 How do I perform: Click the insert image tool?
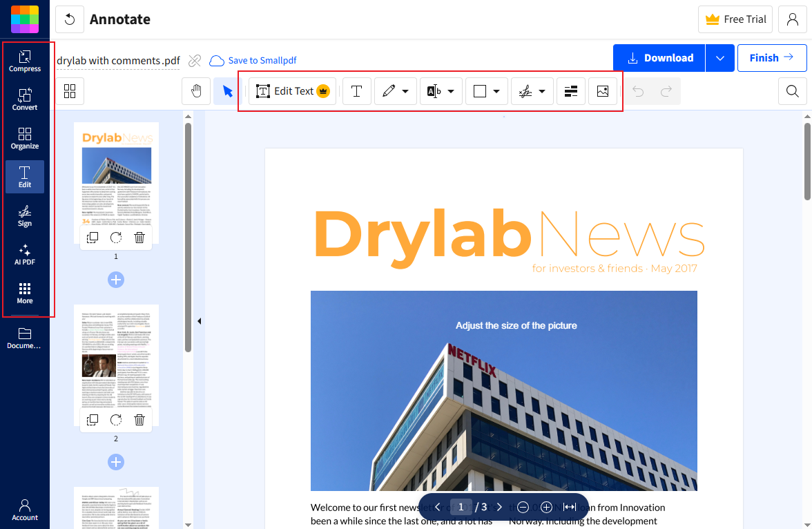click(x=603, y=90)
